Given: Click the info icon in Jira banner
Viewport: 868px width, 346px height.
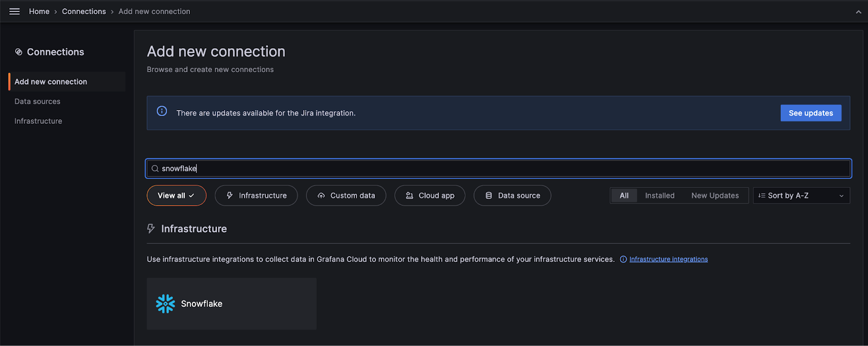Looking at the screenshot, I should coord(162,111).
